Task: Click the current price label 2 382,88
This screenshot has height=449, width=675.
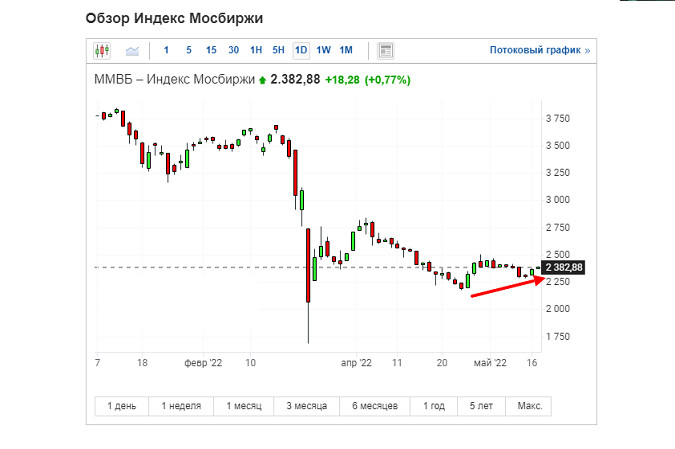Action: [564, 267]
